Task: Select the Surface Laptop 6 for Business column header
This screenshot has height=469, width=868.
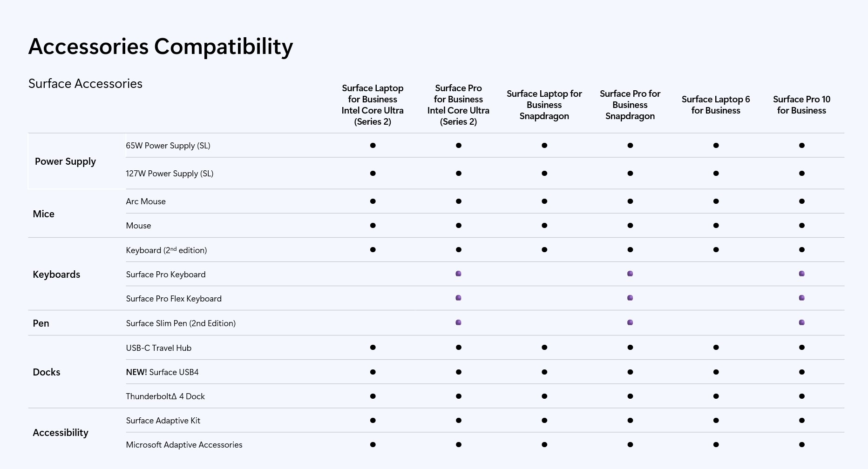Action: point(716,105)
